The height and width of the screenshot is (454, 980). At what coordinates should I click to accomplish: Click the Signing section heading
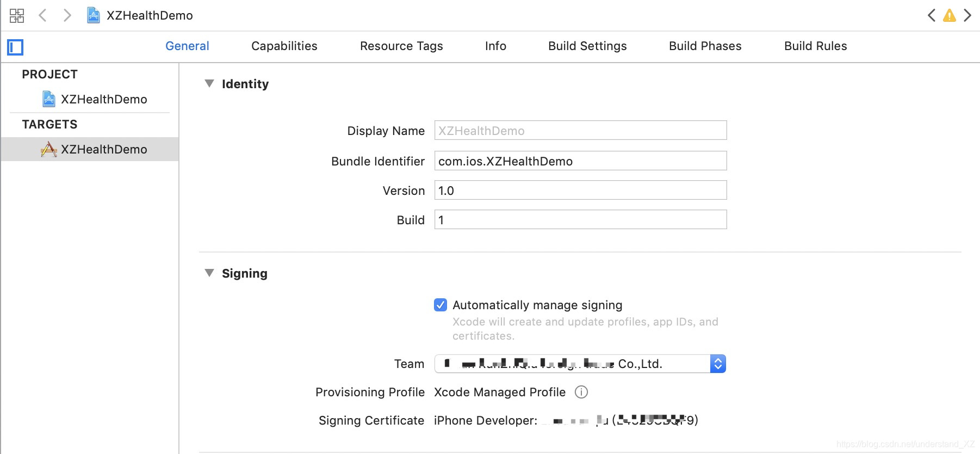coord(245,273)
